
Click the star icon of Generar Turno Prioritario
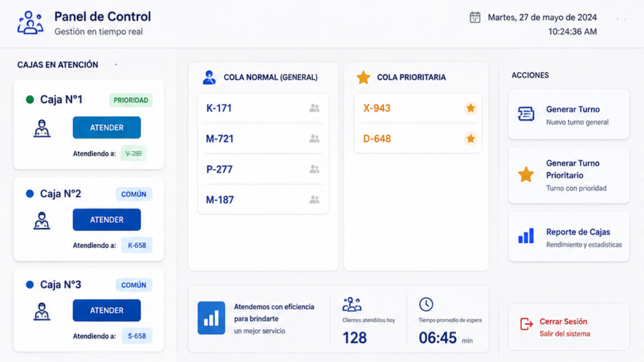pos(526,174)
